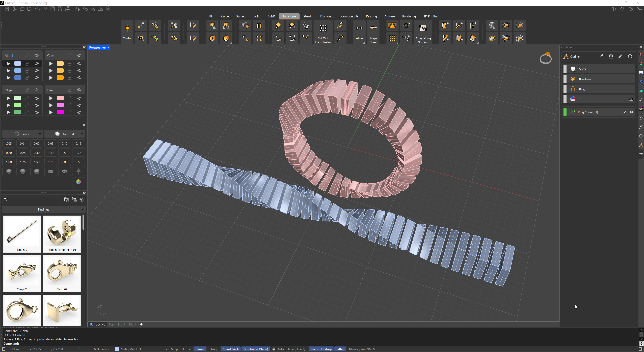Click the gem color wheel icon
This screenshot has width=644, height=352.
[78, 182]
